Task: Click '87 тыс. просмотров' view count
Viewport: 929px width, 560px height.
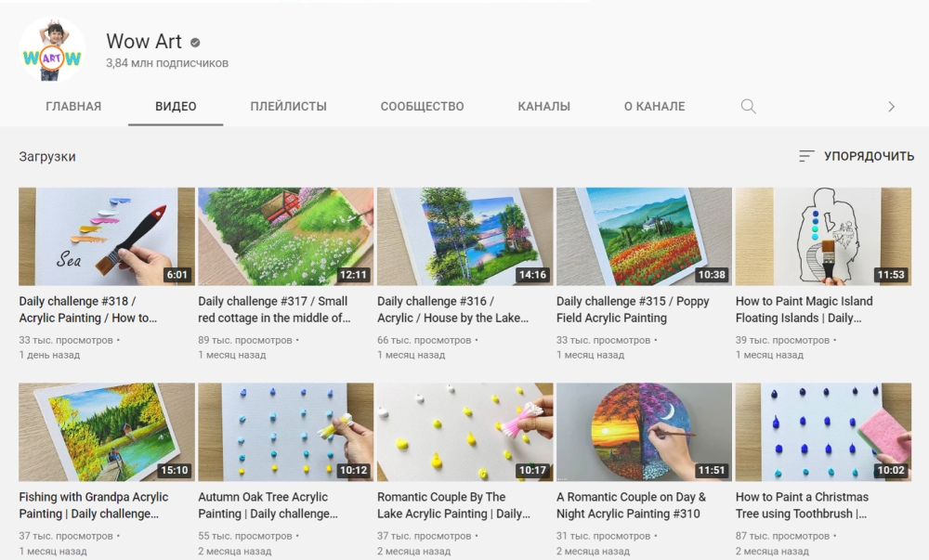Action: [x=782, y=536]
